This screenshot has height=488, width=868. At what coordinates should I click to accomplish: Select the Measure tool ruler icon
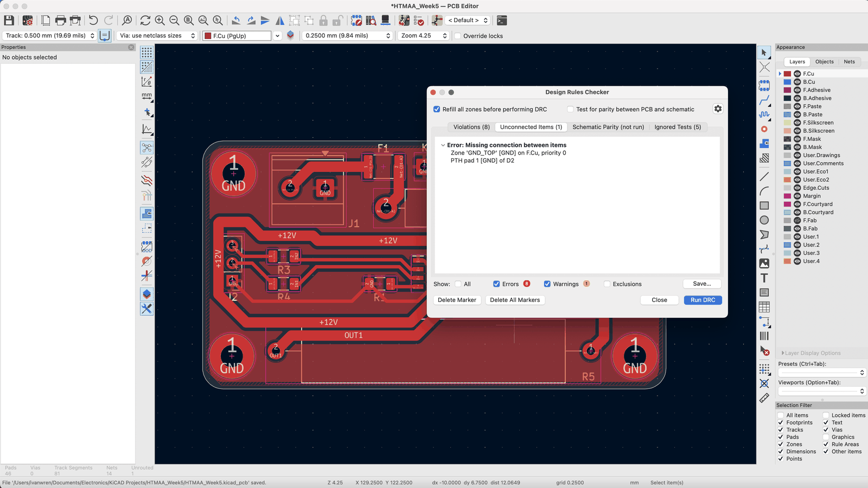pos(764,398)
